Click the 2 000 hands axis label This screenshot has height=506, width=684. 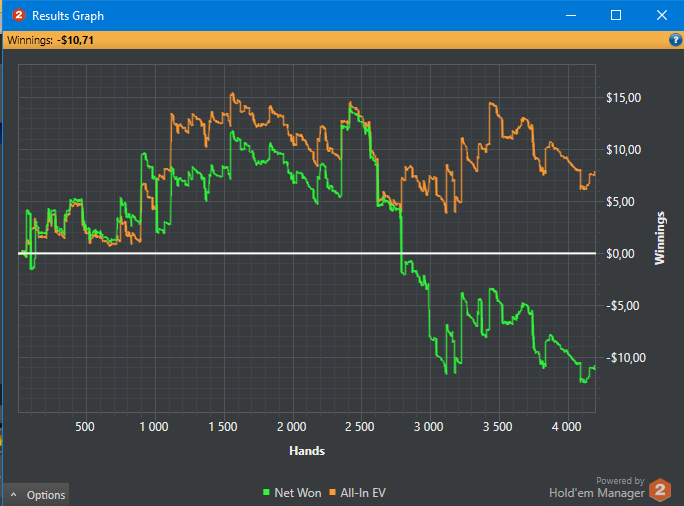(x=291, y=427)
